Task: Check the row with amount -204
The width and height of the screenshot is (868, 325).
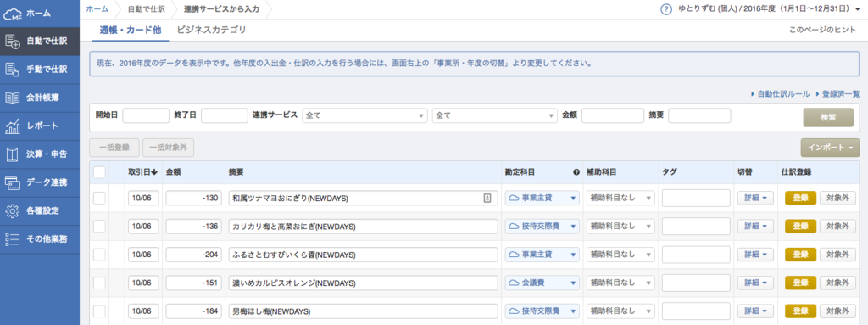Action: (100, 254)
